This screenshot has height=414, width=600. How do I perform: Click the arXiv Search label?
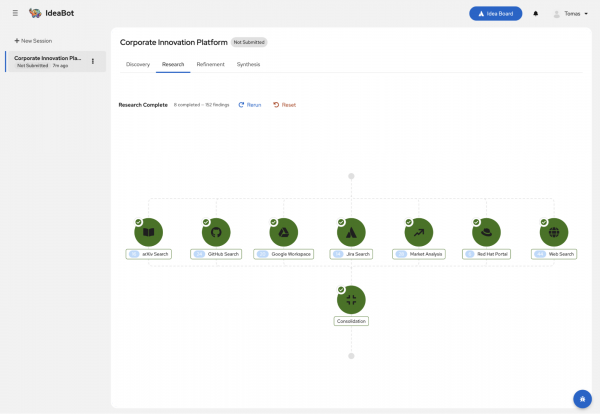point(148,254)
